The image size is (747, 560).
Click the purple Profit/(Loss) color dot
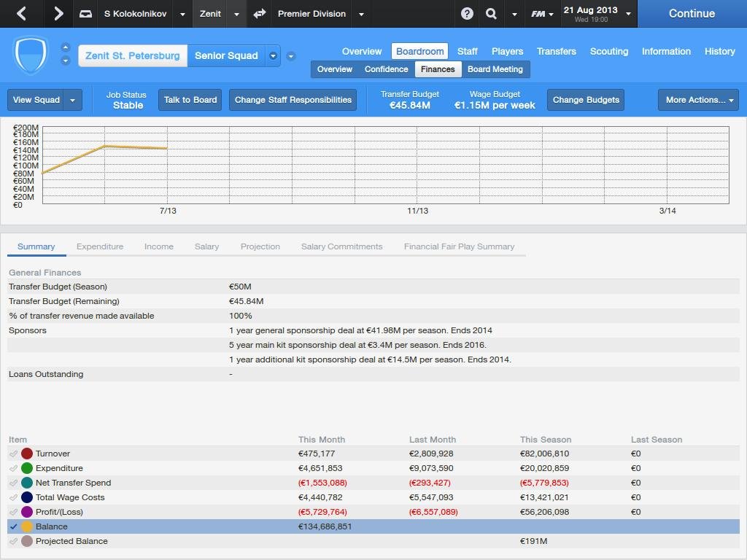(27, 512)
